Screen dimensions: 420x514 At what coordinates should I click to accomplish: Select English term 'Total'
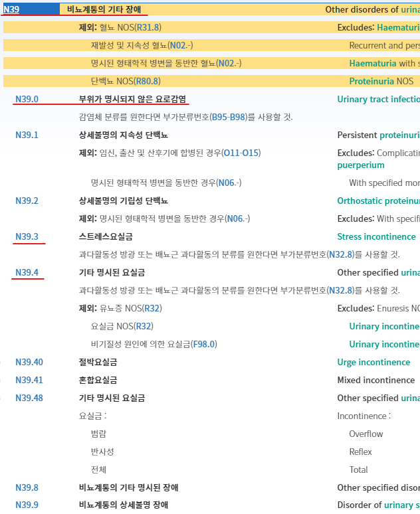pos(359,470)
